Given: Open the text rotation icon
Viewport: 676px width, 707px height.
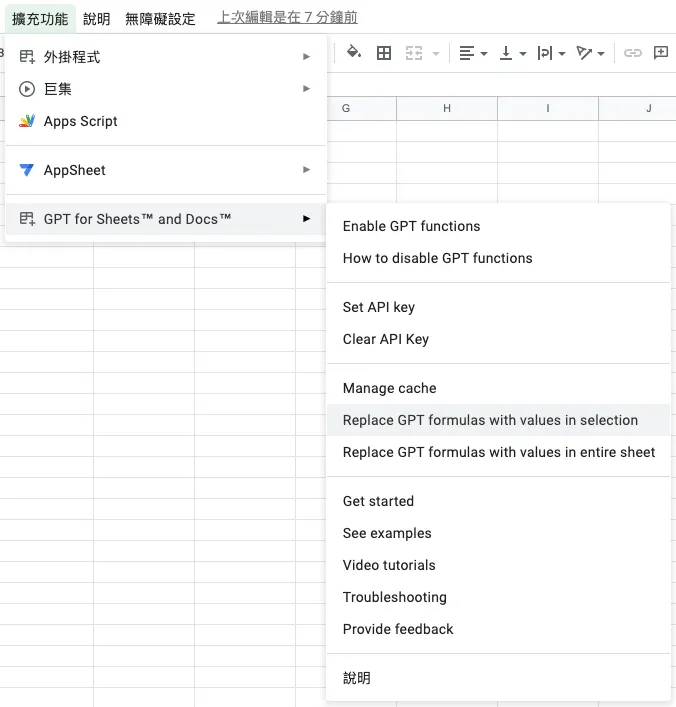Looking at the screenshot, I should 584,53.
